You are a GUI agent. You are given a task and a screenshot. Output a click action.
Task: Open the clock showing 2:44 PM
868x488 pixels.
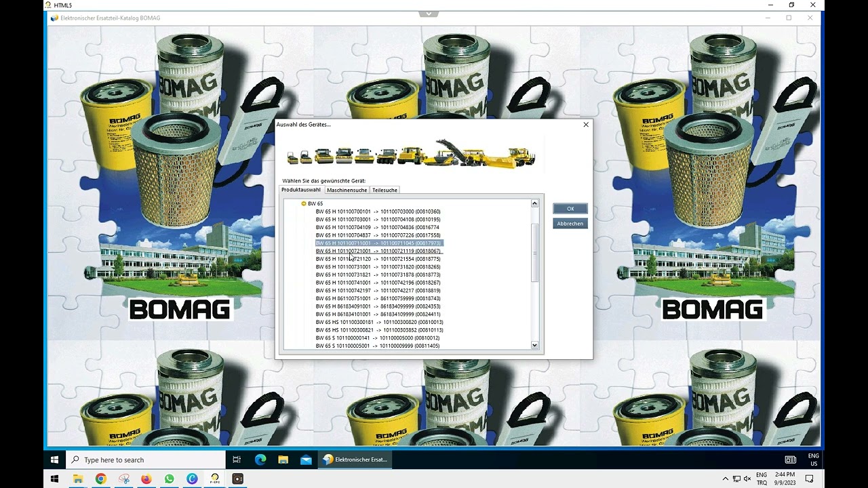click(x=785, y=479)
